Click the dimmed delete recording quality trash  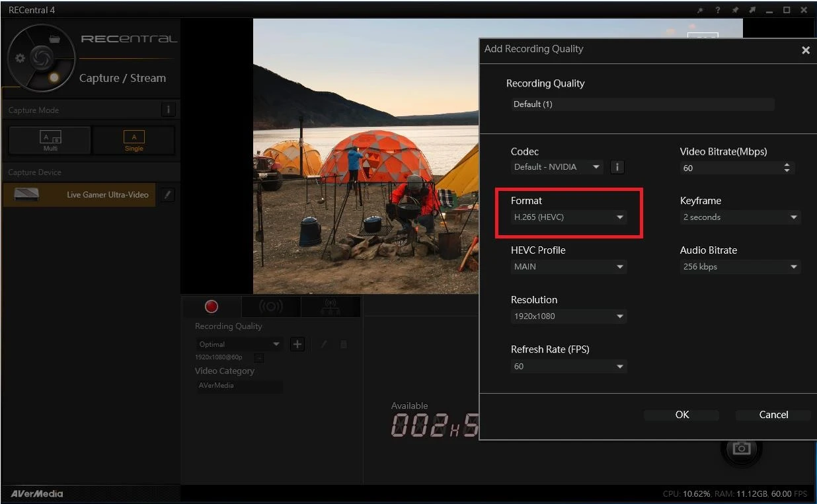(343, 344)
